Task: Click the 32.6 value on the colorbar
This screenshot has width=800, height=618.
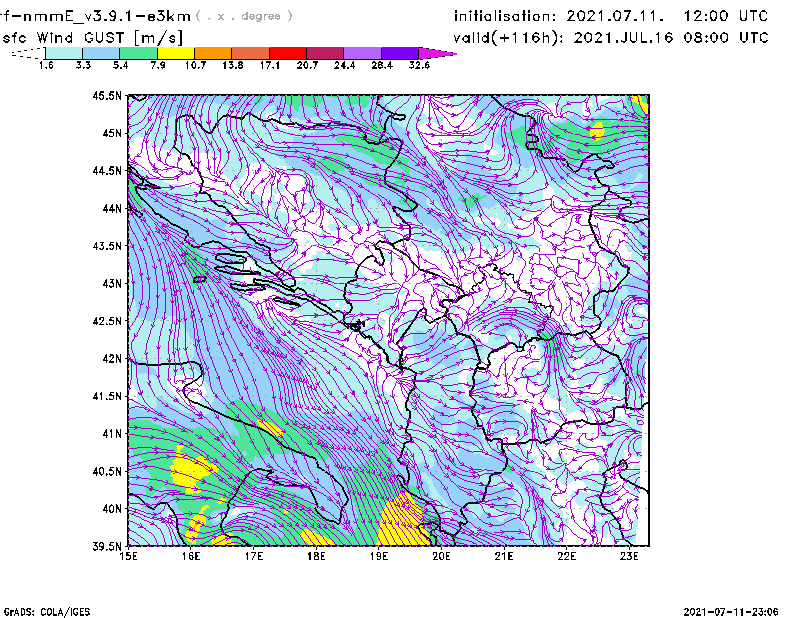Action: 419,65
